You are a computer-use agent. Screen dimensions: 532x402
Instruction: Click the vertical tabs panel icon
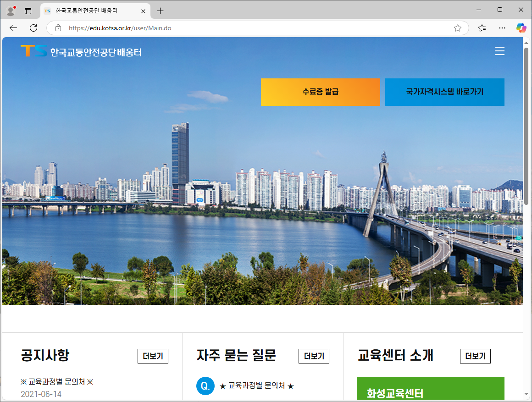28,10
